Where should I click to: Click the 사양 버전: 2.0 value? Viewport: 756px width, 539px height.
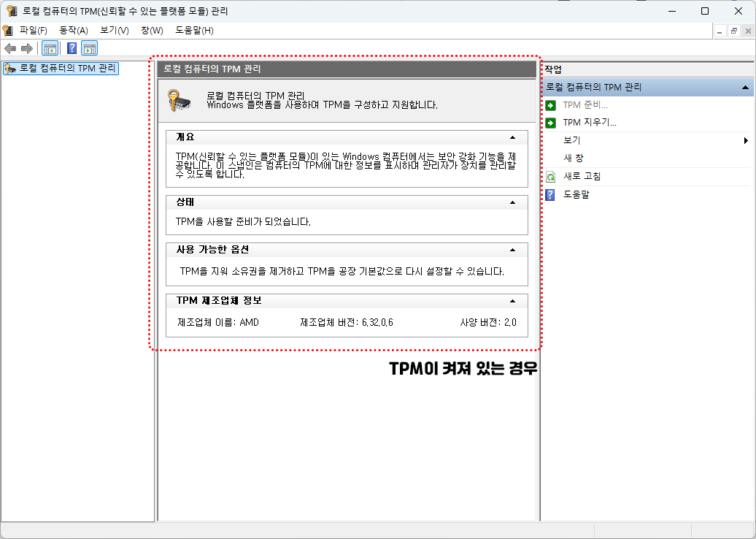click(488, 322)
